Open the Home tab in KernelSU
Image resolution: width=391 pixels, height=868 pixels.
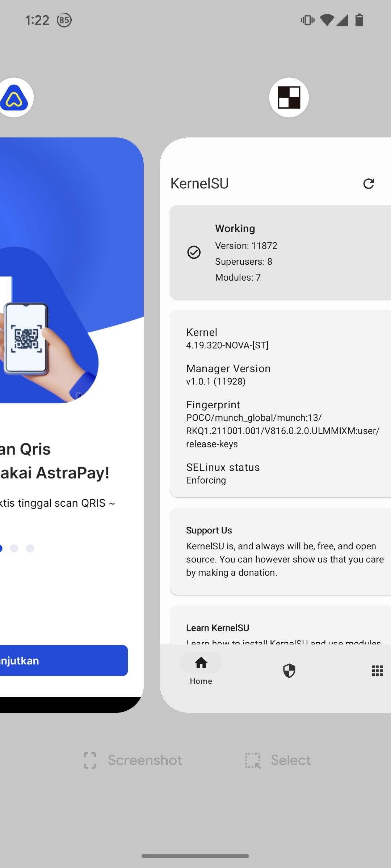[201, 670]
